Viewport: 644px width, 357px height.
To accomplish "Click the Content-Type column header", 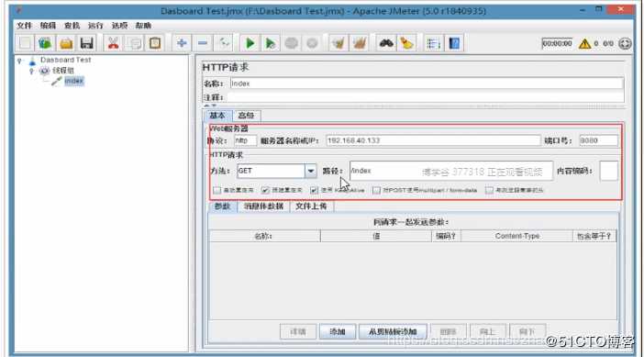I will tap(516, 236).
